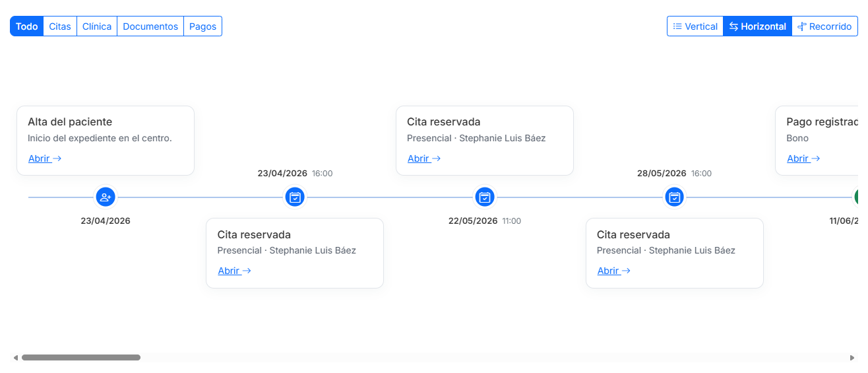Open the 22/05/2026 11:00 appointment via Abrir

(424, 158)
